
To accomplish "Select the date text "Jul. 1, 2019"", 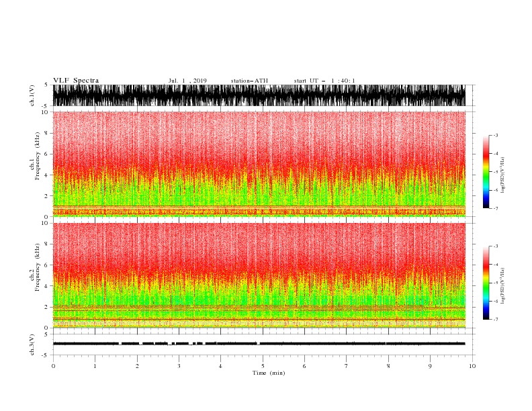I will coord(187,81).
